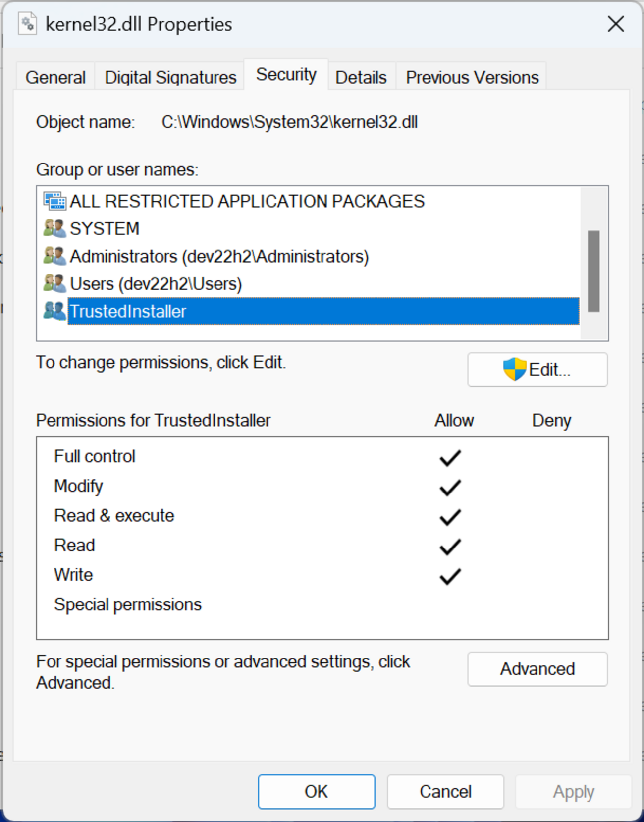Close the kernel32.dll Properties window
The width and height of the screenshot is (644, 822).
point(616,24)
